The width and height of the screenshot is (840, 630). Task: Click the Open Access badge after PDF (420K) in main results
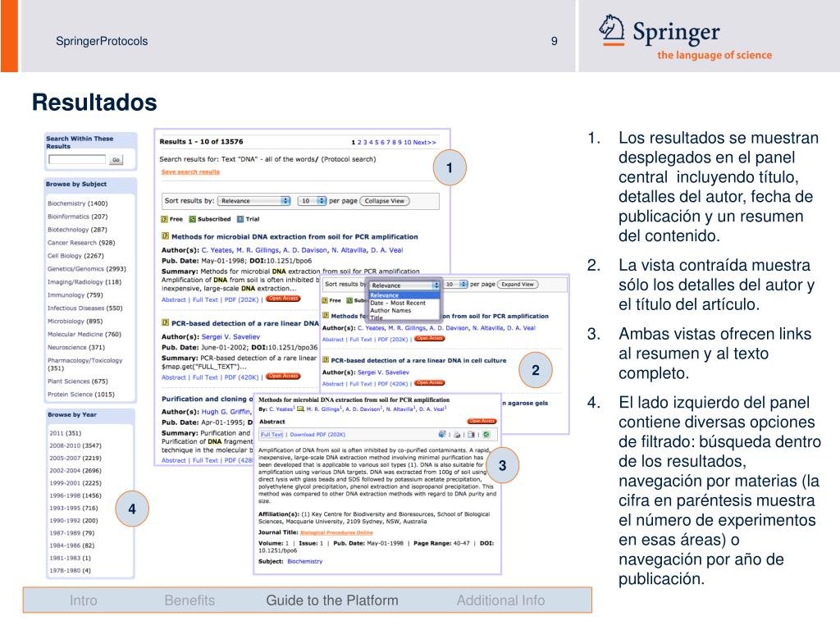click(283, 377)
